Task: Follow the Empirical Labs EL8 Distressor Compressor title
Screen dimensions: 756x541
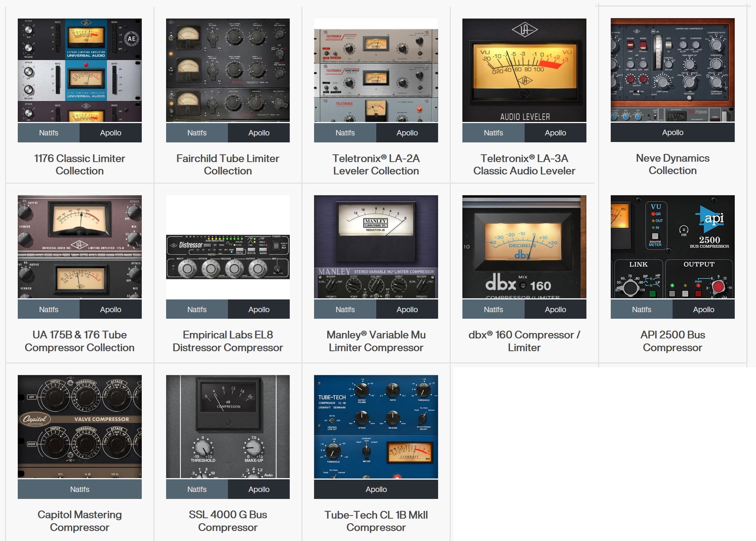Action: (228, 341)
